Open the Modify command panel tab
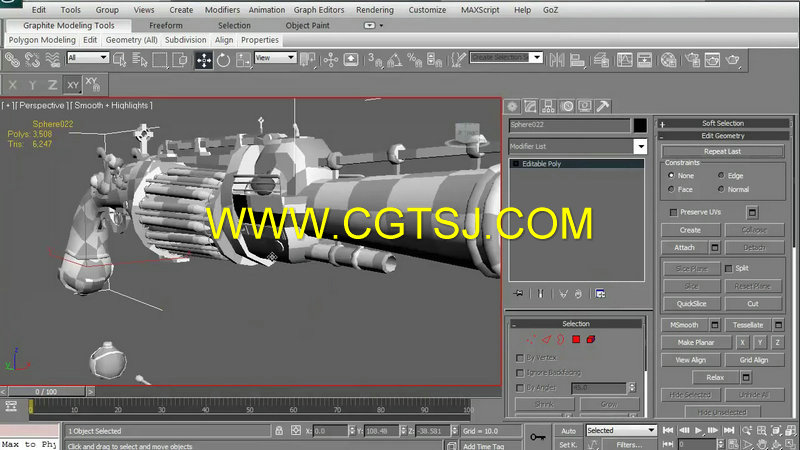Screen dimensions: 800x450 point(530,106)
